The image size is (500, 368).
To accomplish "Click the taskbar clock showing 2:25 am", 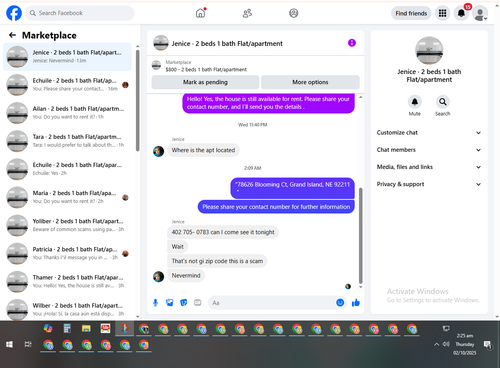I will 465,344.
